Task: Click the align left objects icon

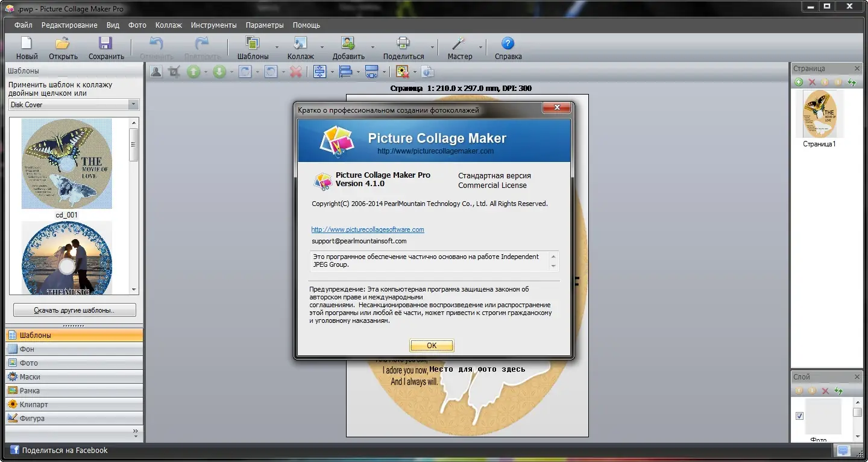Action: pyautogui.click(x=345, y=72)
